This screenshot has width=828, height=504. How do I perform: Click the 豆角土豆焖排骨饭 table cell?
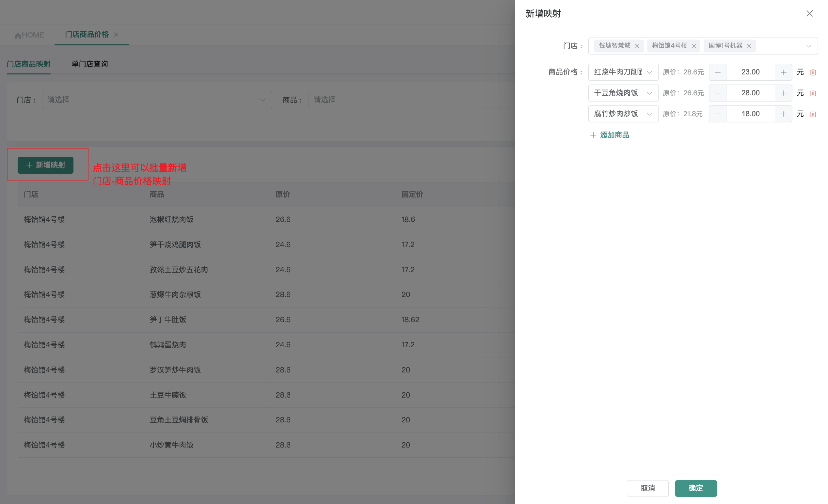point(206,420)
